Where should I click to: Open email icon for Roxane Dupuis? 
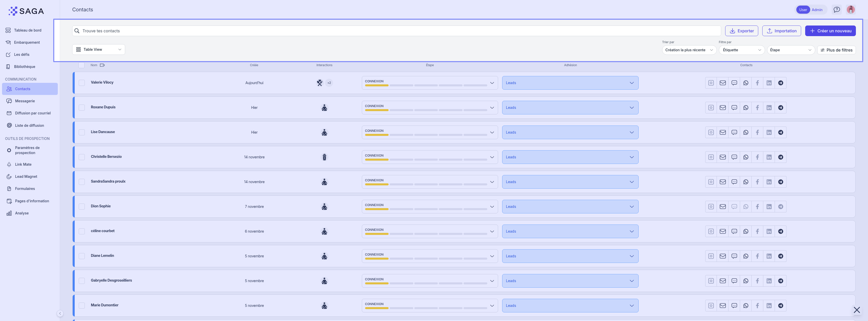pos(722,108)
